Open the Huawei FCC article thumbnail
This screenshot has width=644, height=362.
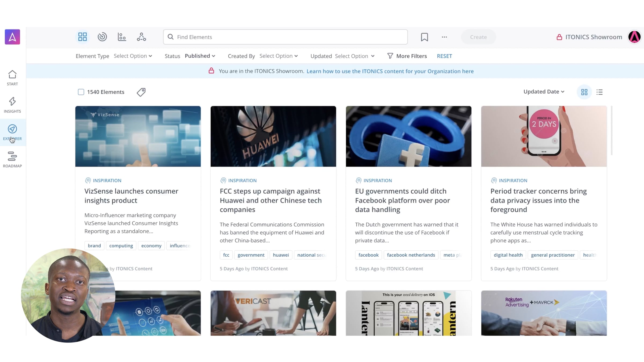click(273, 136)
